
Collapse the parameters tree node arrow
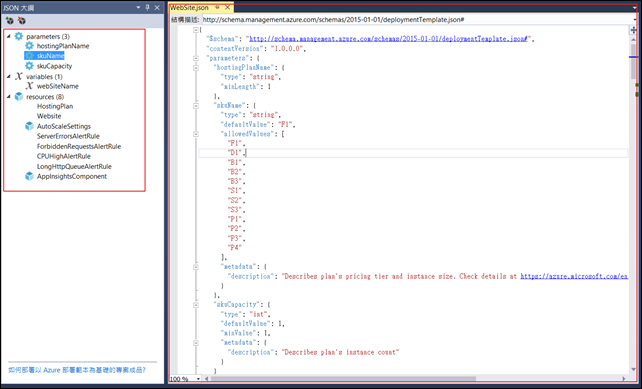coord(9,36)
